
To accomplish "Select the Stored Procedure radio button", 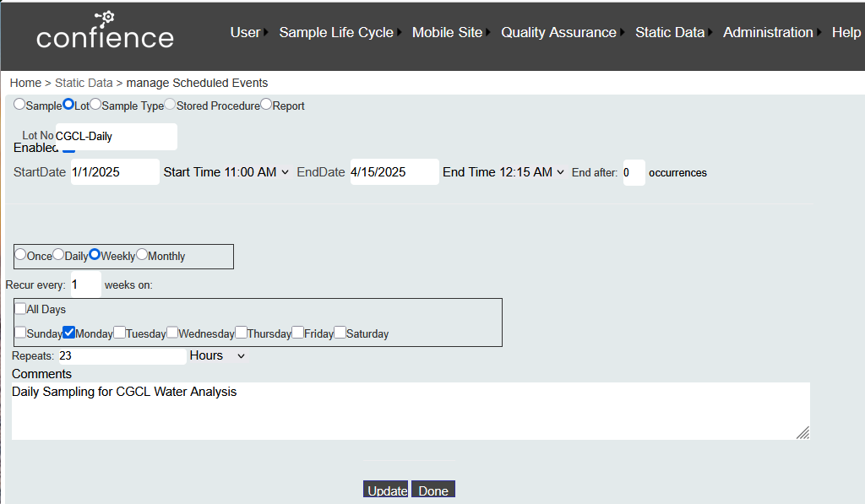I will pos(170,104).
